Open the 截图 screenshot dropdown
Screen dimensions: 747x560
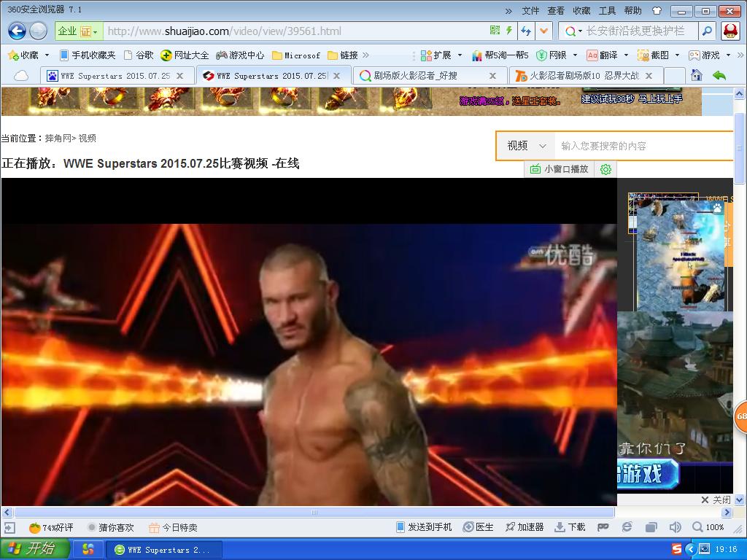click(659, 55)
